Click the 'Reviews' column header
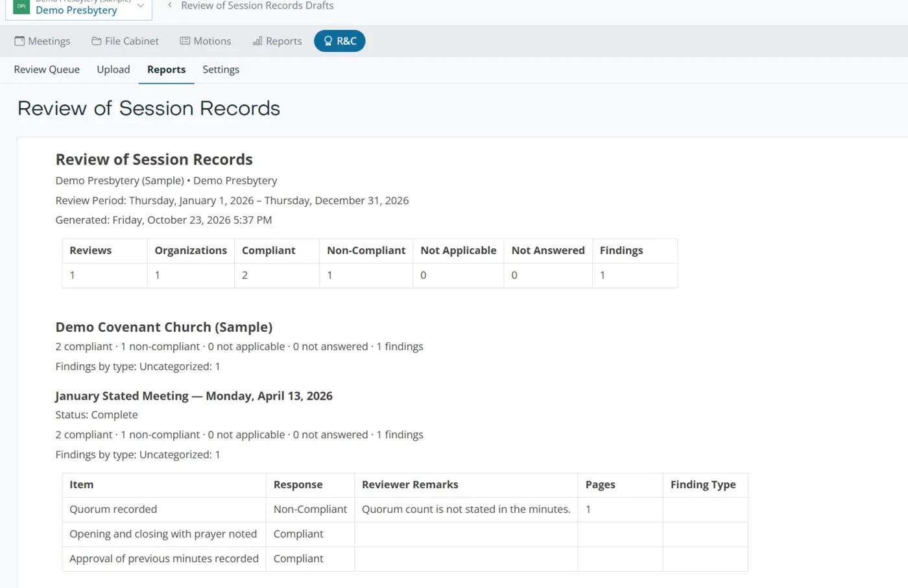Viewport: 908px width, 588px height. 104,251
